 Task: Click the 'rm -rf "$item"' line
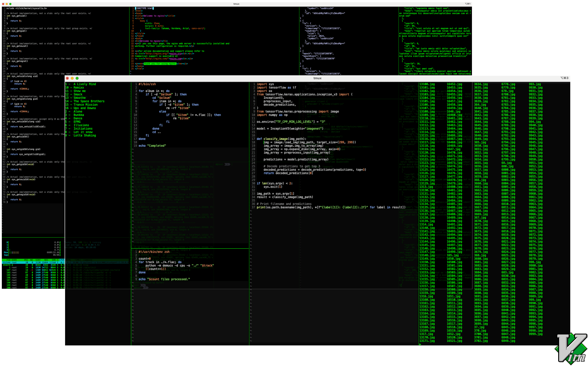click(178, 108)
